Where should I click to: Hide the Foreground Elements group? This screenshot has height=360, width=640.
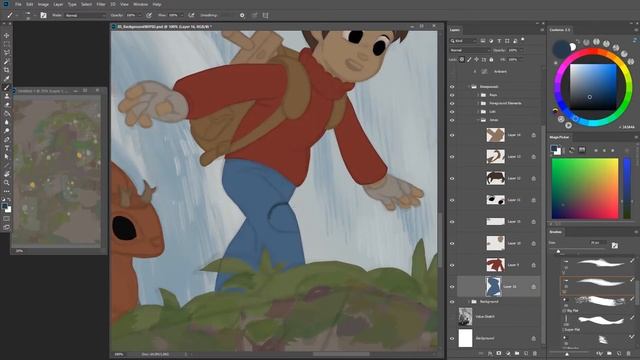[x=452, y=103]
